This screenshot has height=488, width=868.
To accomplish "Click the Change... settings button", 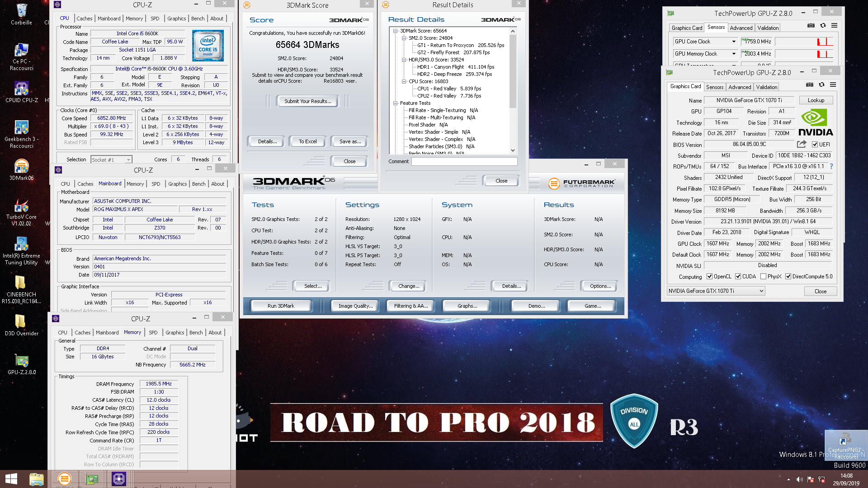I will 409,286.
